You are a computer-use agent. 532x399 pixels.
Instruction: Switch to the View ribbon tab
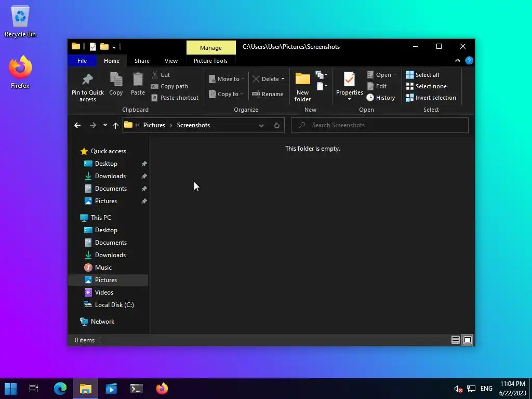(x=171, y=61)
